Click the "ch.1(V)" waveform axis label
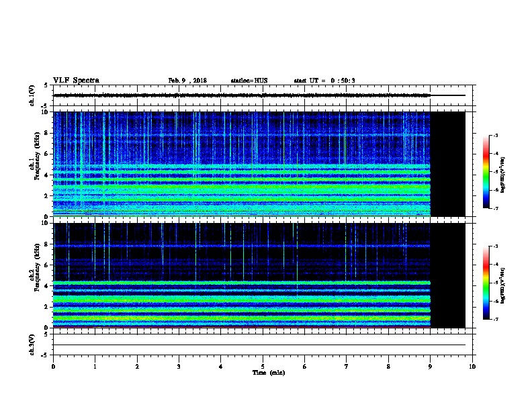The image size is (532, 411). [x=32, y=95]
